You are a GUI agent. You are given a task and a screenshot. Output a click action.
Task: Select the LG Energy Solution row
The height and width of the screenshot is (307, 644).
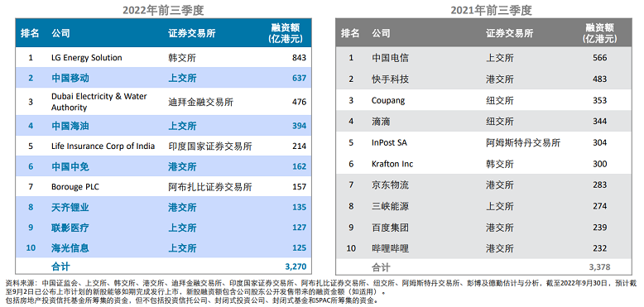pyautogui.click(x=163, y=57)
